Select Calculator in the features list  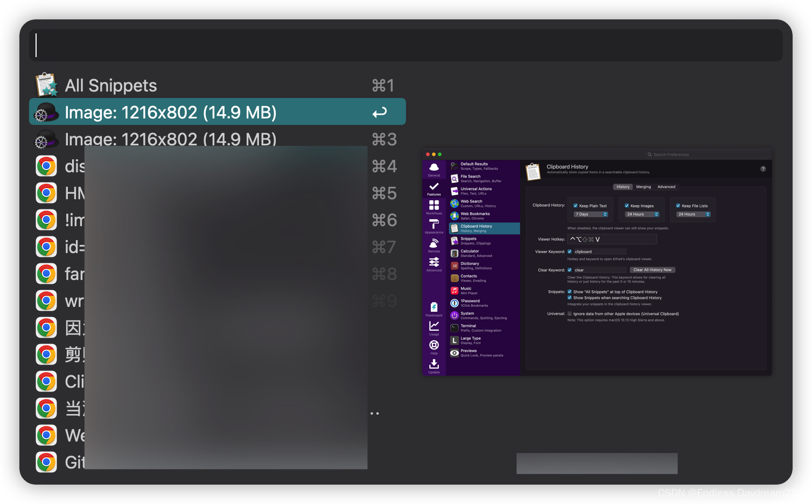pos(484,253)
